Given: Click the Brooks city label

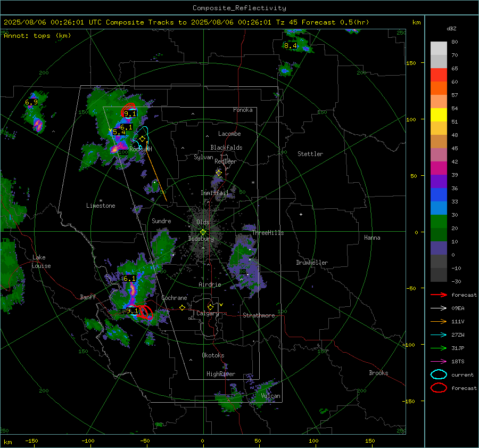Looking at the screenshot, I should pyautogui.click(x=378, y=373).
